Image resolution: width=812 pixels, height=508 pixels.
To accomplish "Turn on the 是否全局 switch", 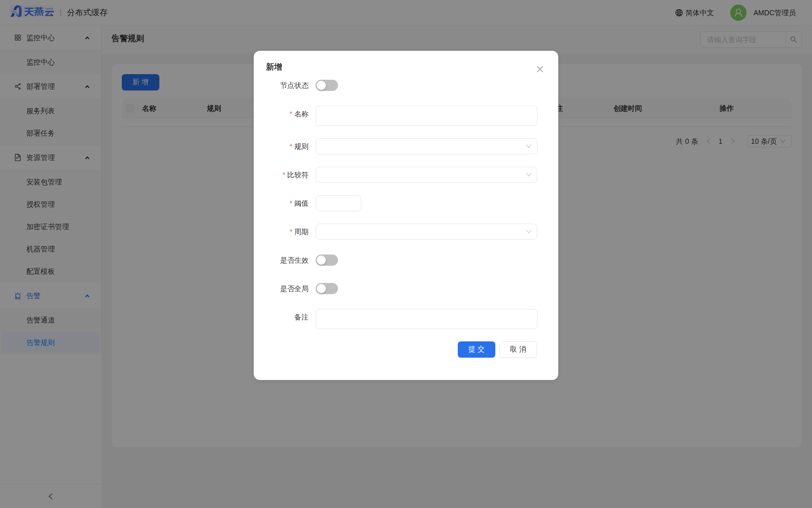I will point(327,289).
